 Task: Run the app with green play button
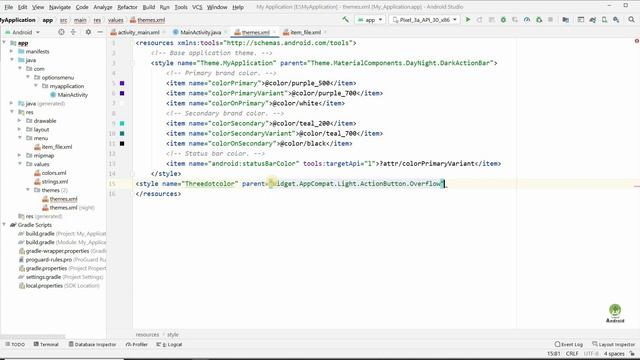pos(468,20)
